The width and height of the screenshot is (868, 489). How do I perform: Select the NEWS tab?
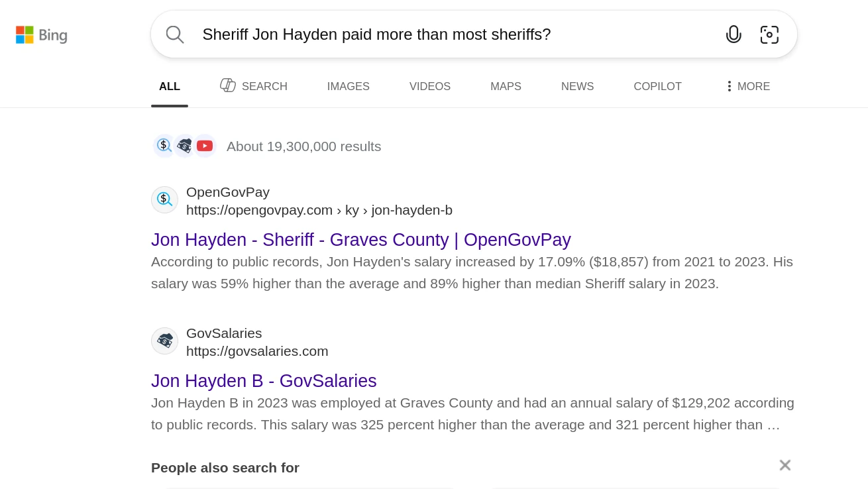pos(577,86)
